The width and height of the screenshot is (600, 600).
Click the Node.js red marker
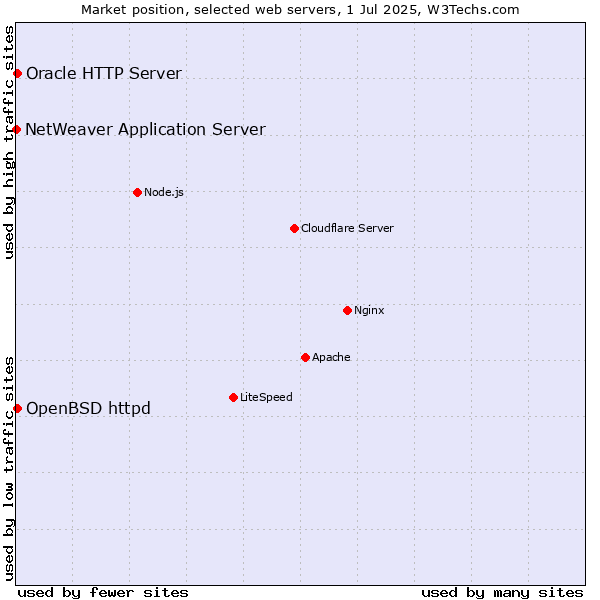pos(137,192)
